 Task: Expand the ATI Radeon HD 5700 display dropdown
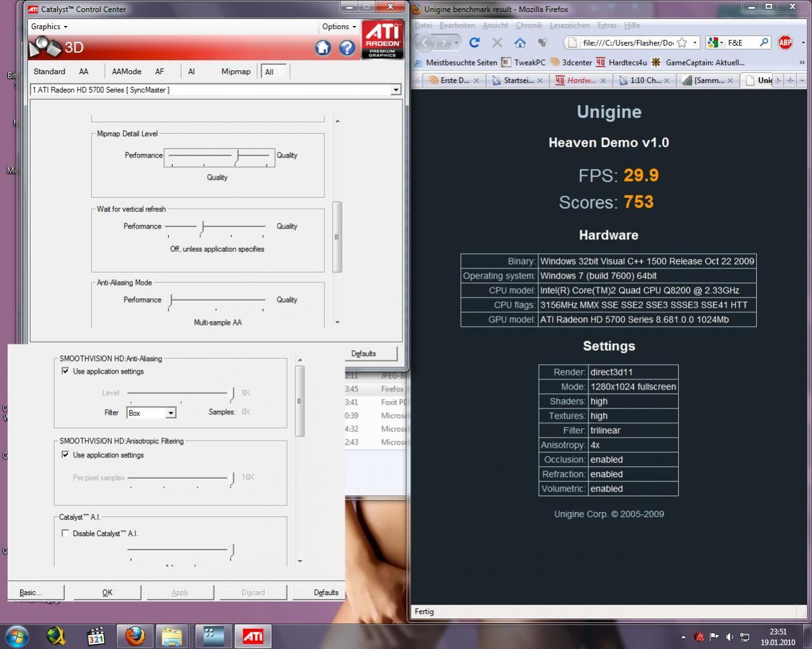coord(396,90)
